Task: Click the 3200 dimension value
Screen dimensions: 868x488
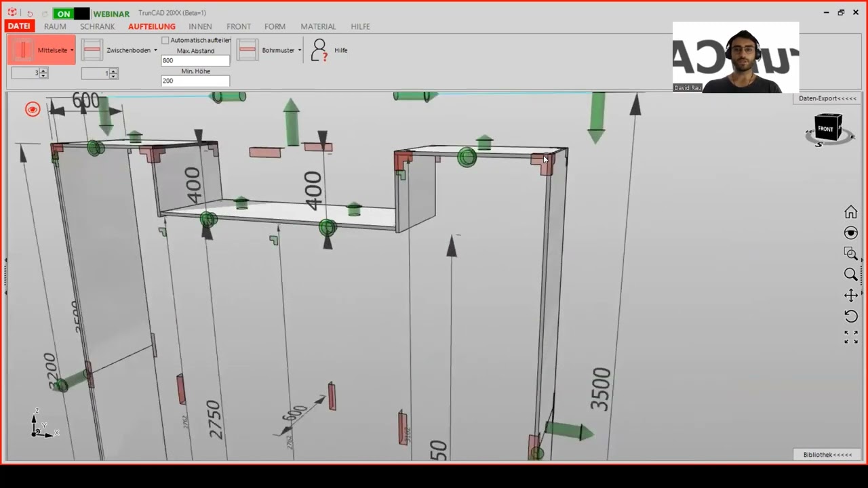Action: point(51,371)
